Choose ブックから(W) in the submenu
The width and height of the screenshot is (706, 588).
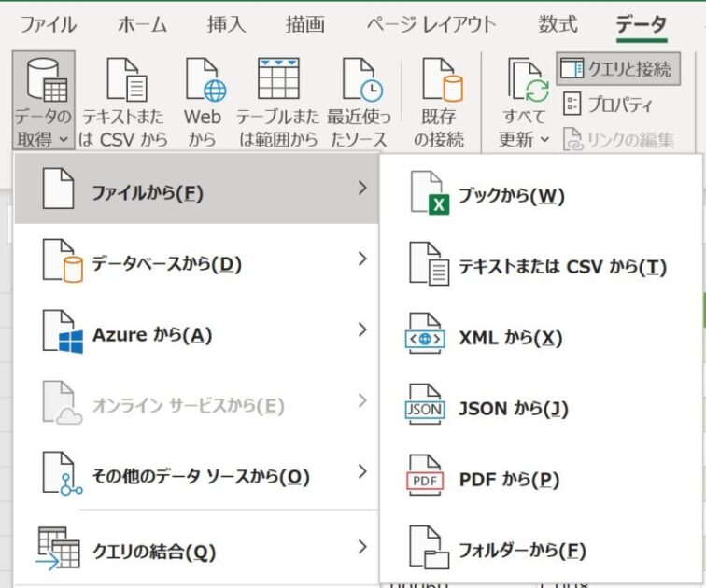point(542,192)
